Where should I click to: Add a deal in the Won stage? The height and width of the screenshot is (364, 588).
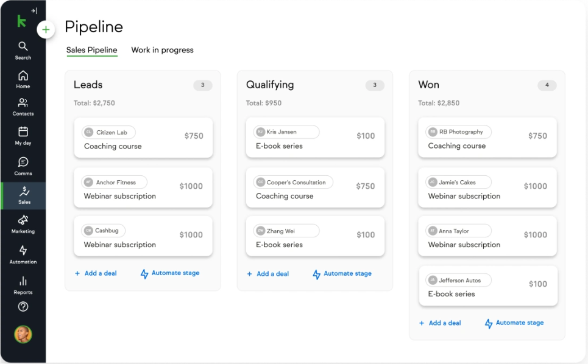click(x=440, y=323)
